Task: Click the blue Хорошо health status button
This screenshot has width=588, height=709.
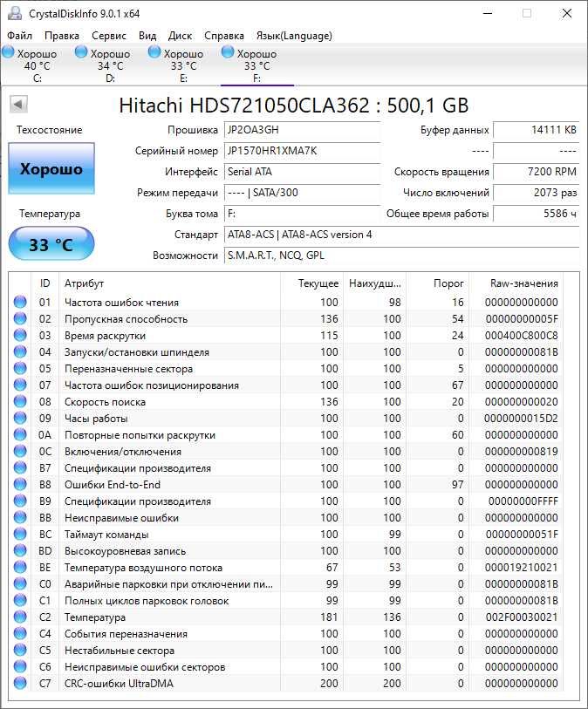Action: pos(51,168)
